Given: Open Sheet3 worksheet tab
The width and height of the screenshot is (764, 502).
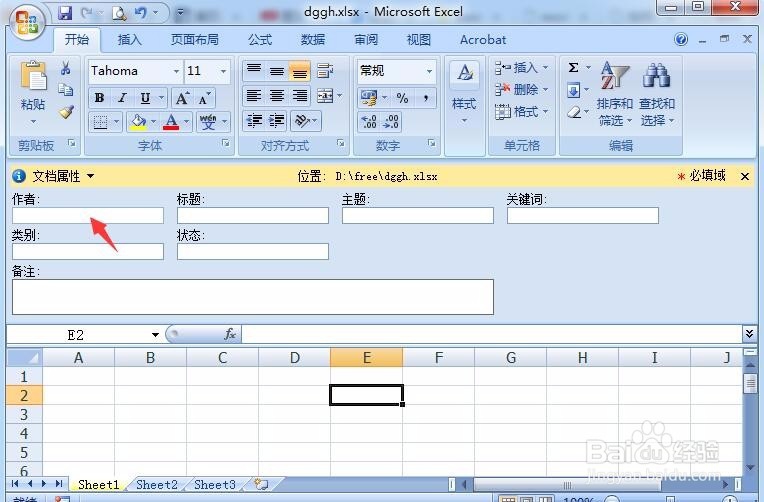Looking at the screenshot, I should (215, 484).
